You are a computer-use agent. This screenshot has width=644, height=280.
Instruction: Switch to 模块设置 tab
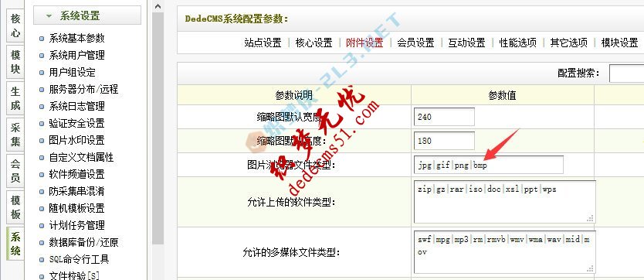click(x=619, y=43)
